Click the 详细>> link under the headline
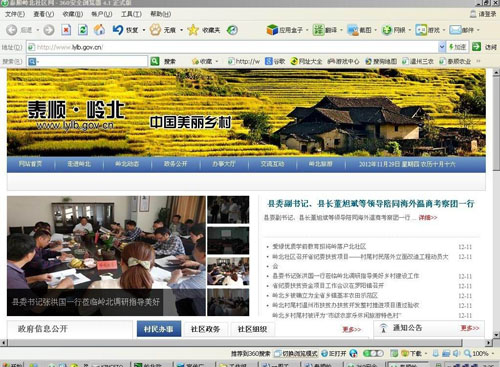The height and width of the screenshot is (367, 500). coord(428,217)
